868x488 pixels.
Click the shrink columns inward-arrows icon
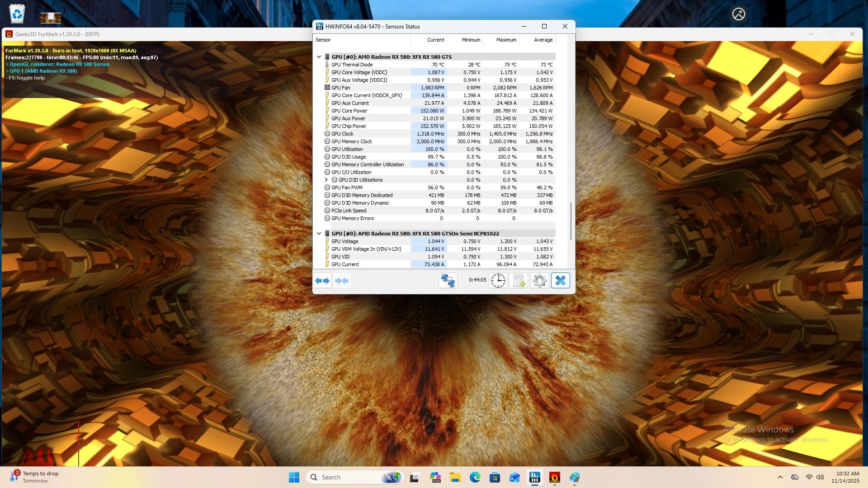click(342, 281)
